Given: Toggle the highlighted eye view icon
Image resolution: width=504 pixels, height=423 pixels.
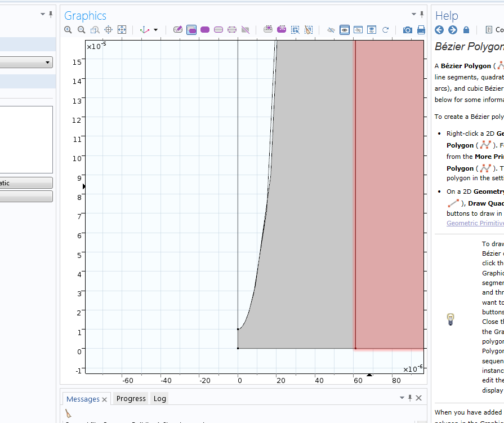Looking at the screenshot, I should 345,30.
